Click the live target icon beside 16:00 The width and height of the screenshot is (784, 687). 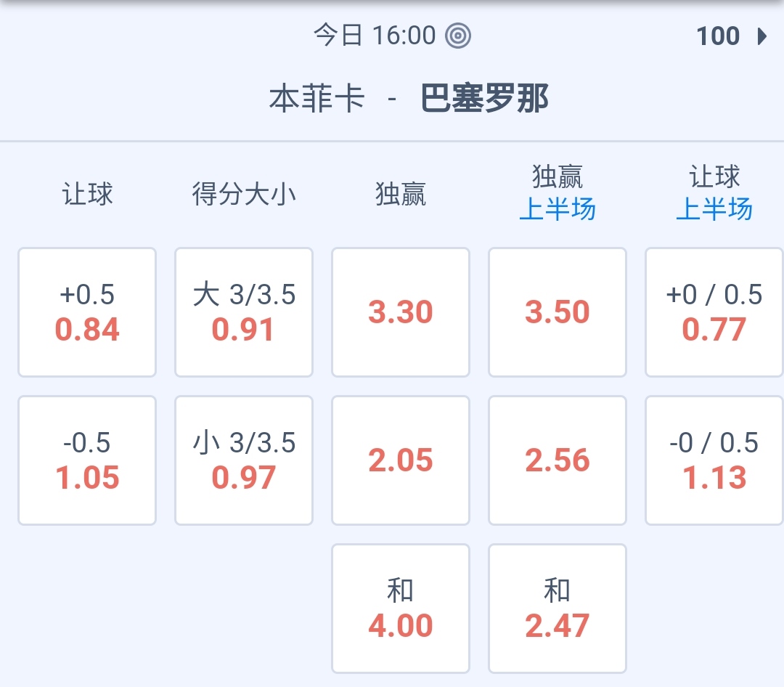[458, 36]
